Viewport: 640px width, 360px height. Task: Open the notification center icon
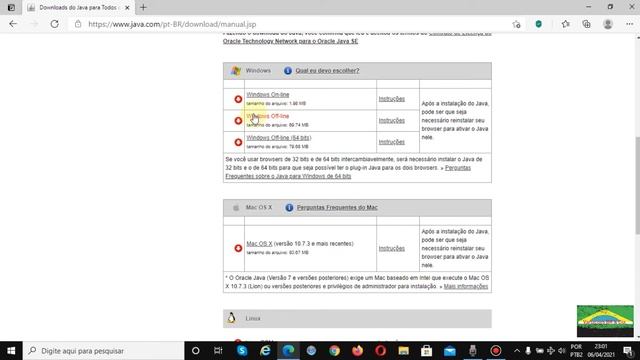628,351
